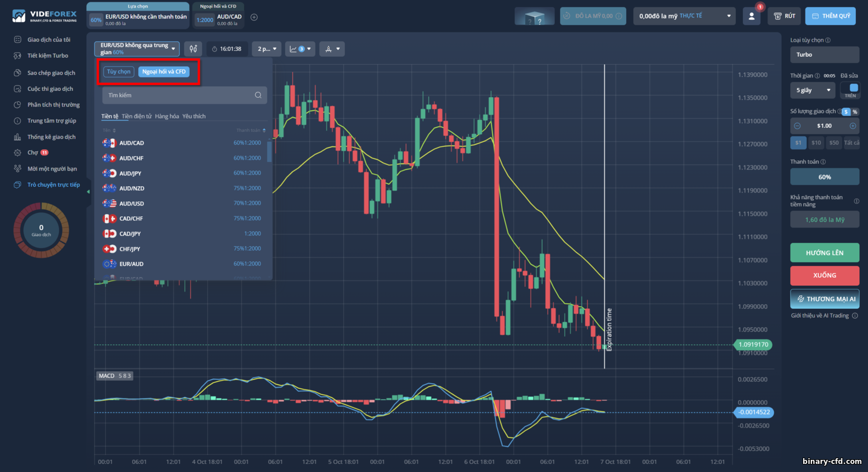Viewport: 868px width, 472px height.
Task: Increase trade amount with plus icon
Action: click(852, 126)
